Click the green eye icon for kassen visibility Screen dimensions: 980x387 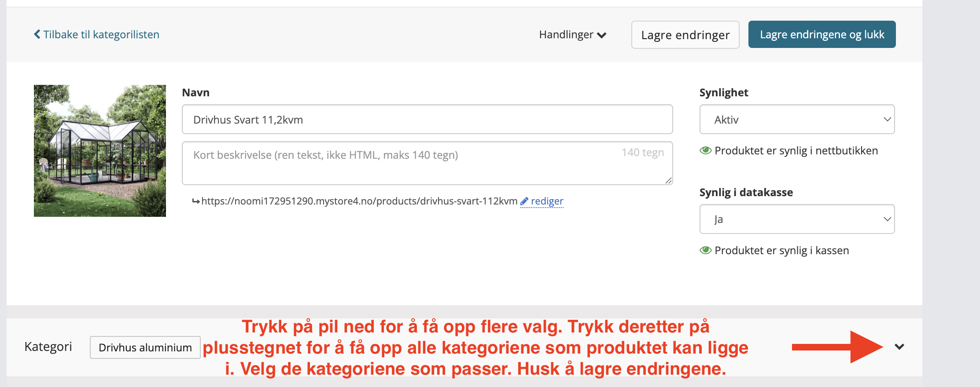pyautogui.click(x=705, y=250)
